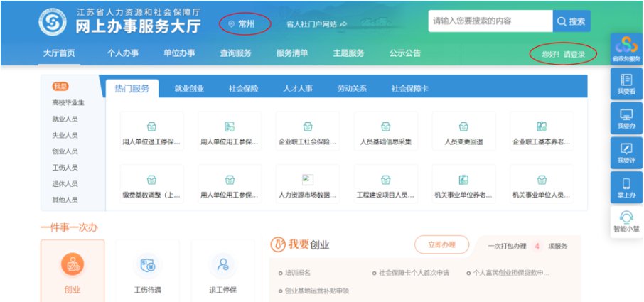Image resolution: width=644 pixels, height=302 pixels.
Task: Switch to the 社会保险 tab
Action: tap(243, 89)
